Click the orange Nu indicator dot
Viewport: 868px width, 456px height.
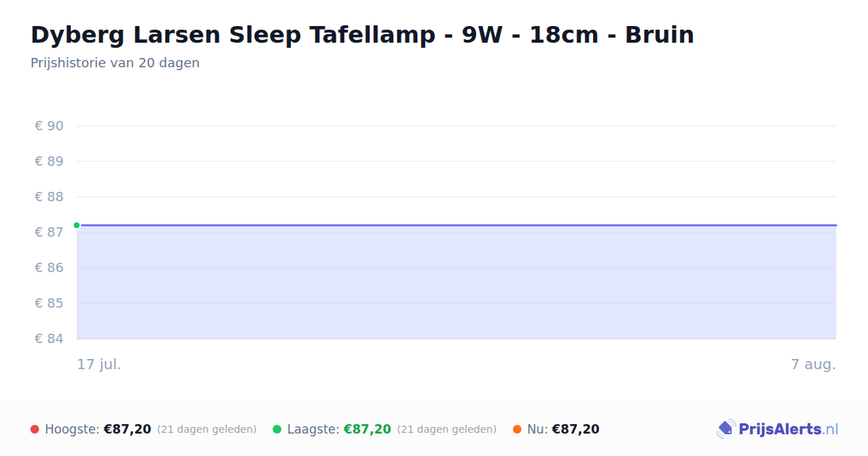point(517,429)
